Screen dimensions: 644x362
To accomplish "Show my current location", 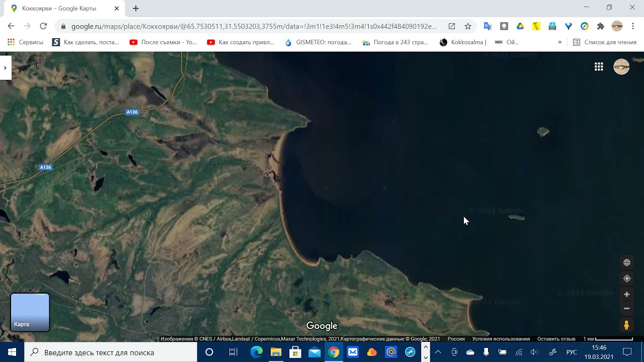I will pos(627,279).
